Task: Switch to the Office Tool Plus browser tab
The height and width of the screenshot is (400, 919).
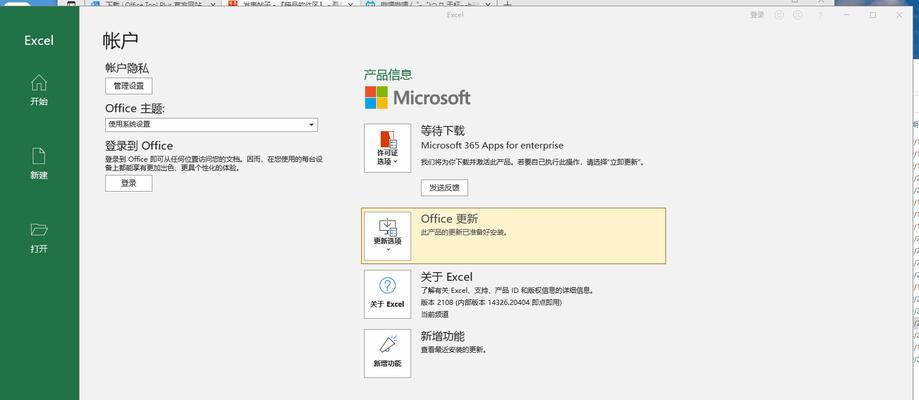Action: pos(154,4)
